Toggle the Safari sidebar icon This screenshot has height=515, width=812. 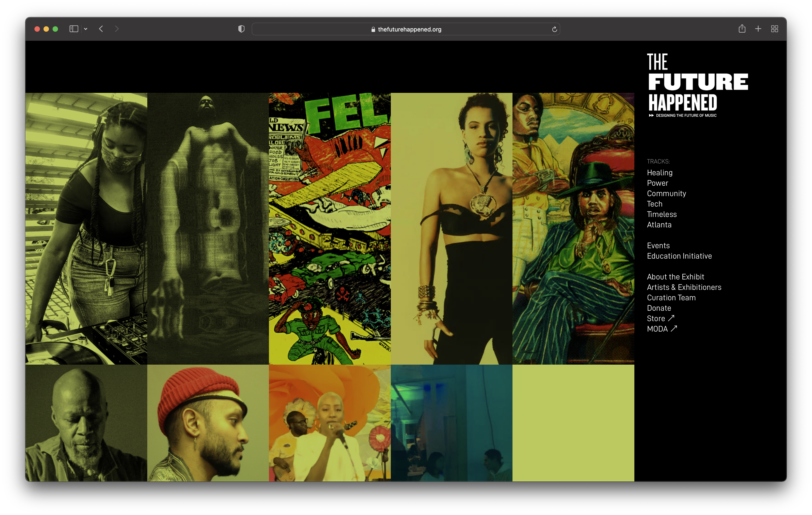tap(73, 29)
